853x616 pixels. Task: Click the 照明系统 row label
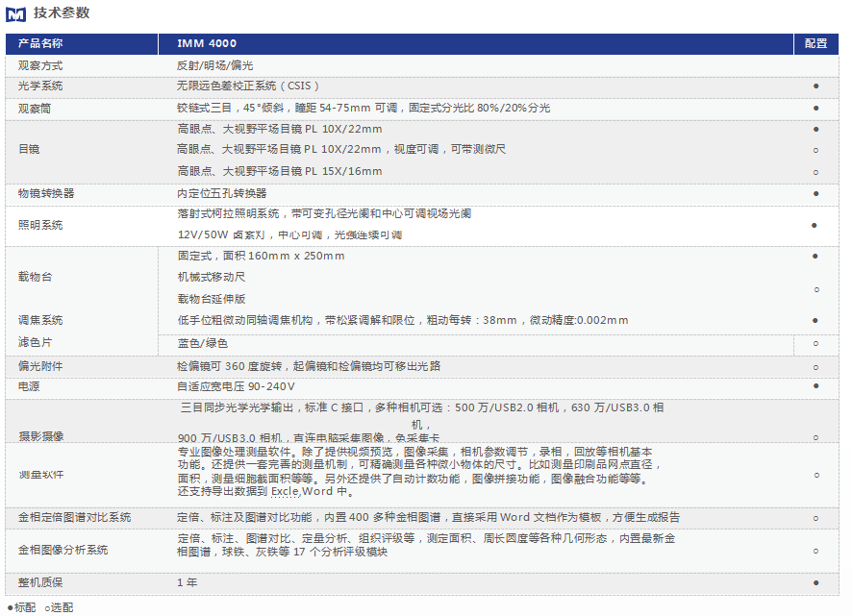point(40,225)
